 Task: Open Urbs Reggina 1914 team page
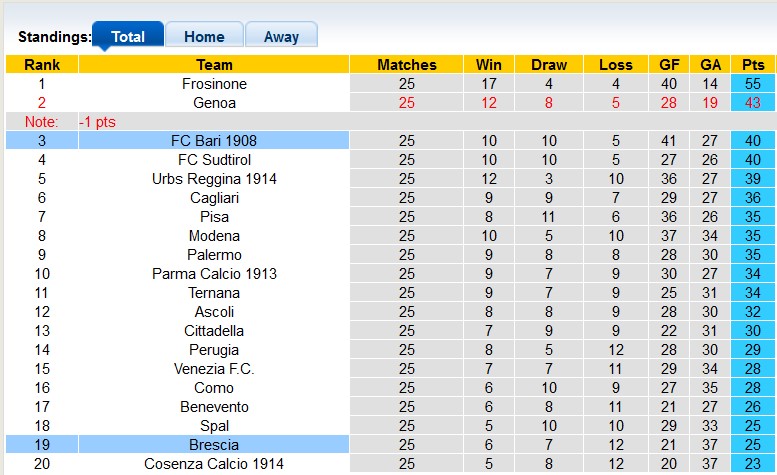coord(214,179)
